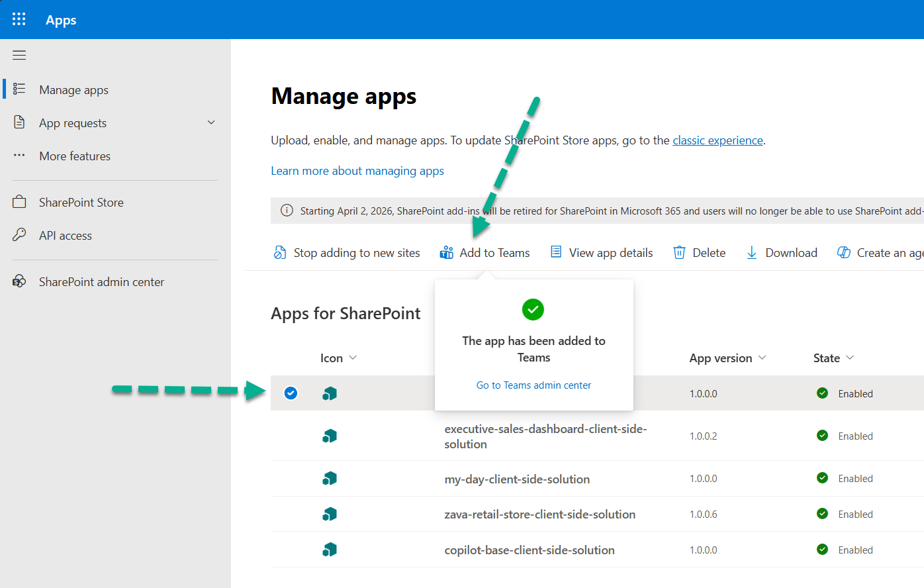Open the State column dropdown
924x588 pixels.
pos(850,358)
